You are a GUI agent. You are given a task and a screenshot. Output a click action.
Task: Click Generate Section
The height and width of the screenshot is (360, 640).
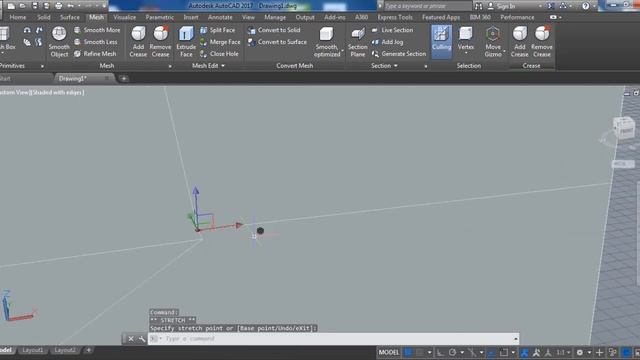[x=399, y=53]
